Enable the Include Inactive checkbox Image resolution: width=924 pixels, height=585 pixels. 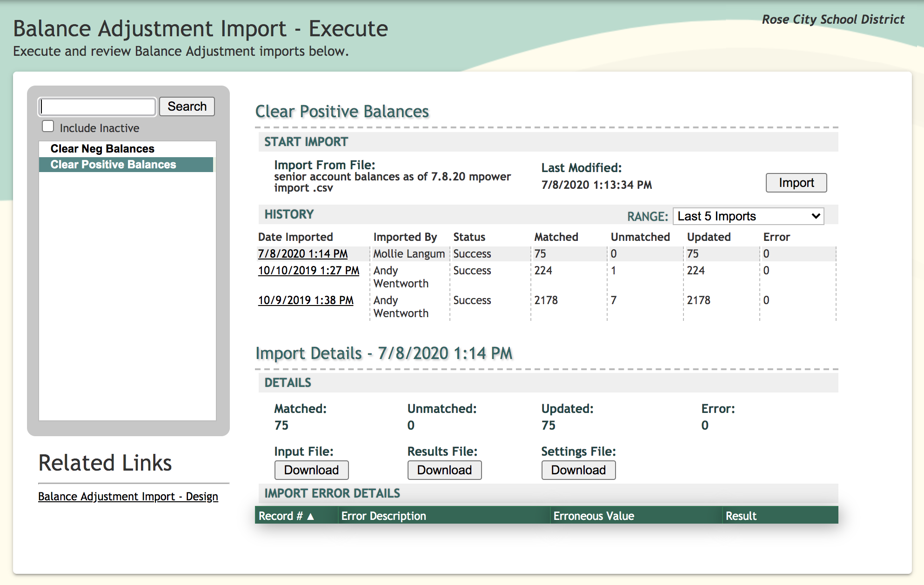(x=48, y=126)
